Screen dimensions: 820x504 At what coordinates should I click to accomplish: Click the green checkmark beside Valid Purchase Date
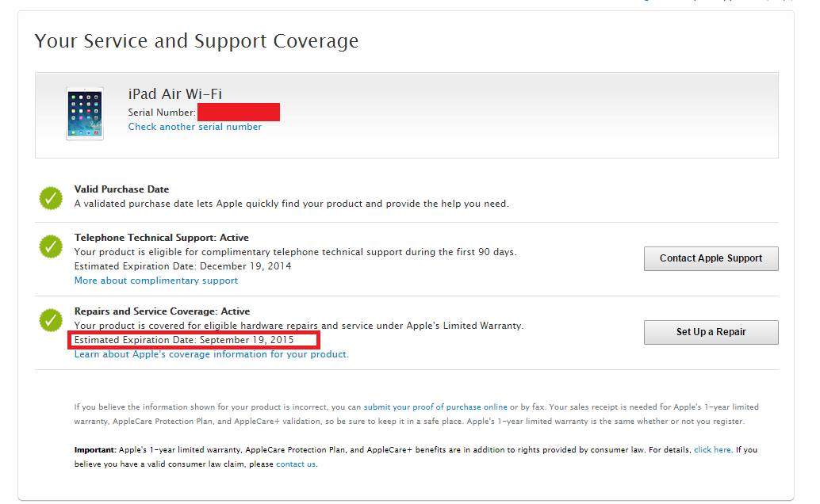pyautogui.click(x=51, y=198)
